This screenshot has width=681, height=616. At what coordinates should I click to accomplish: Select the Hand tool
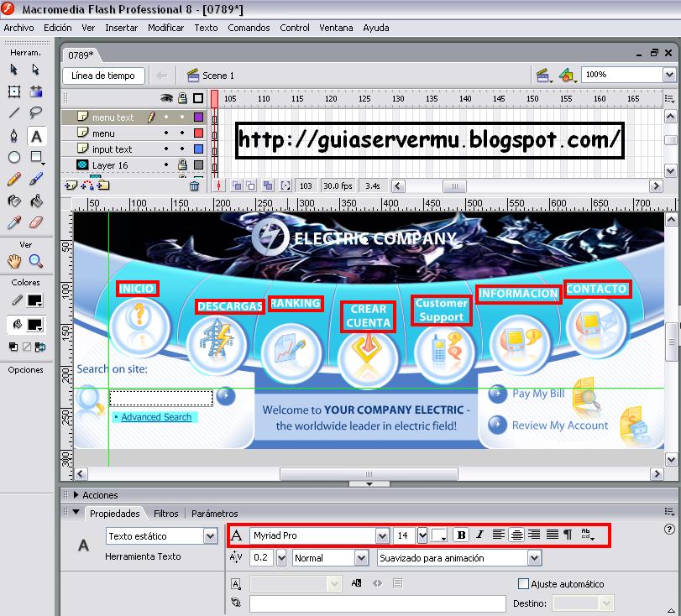(14, 261)
